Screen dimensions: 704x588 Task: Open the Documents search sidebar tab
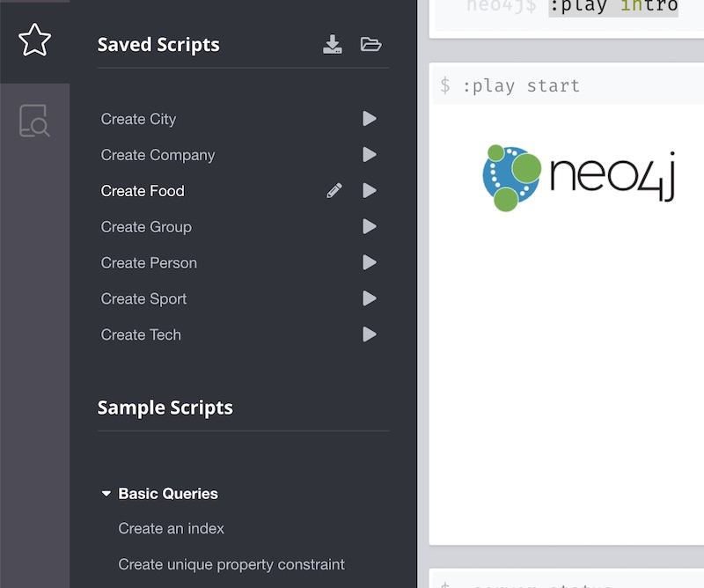point(34,121)
